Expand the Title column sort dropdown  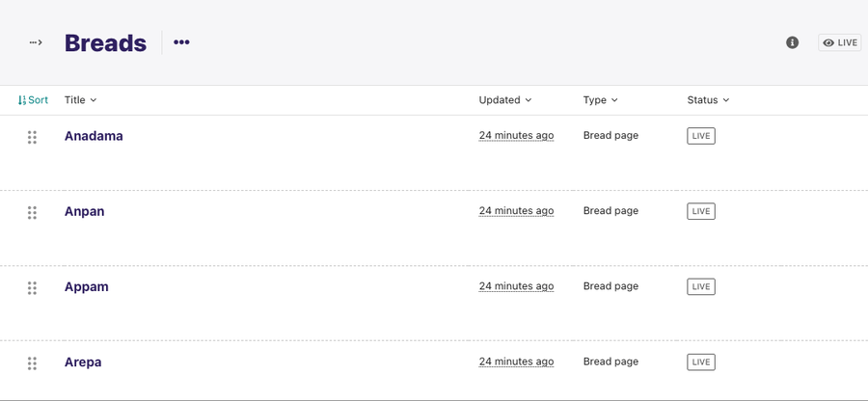pos(80,100)
